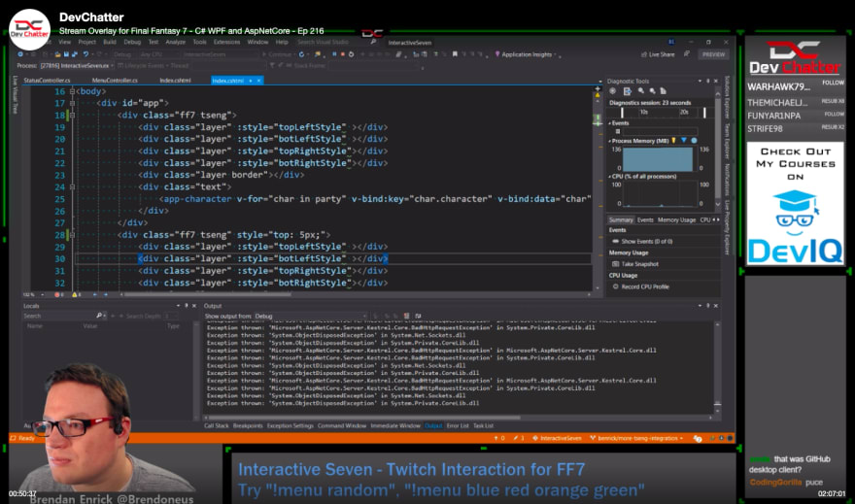Open the Solution Explorer side tab
This screenshot has width=855, height=504.
coord(727,98)
